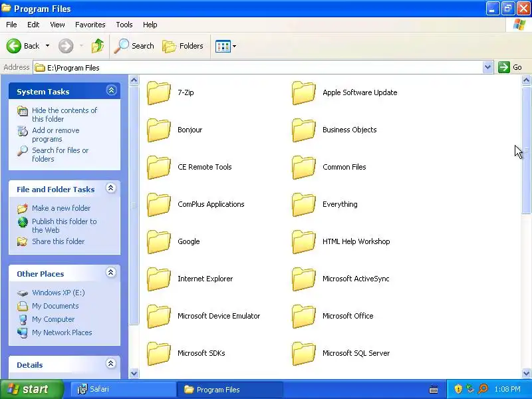Collapse the Details panel

point(111,363)
